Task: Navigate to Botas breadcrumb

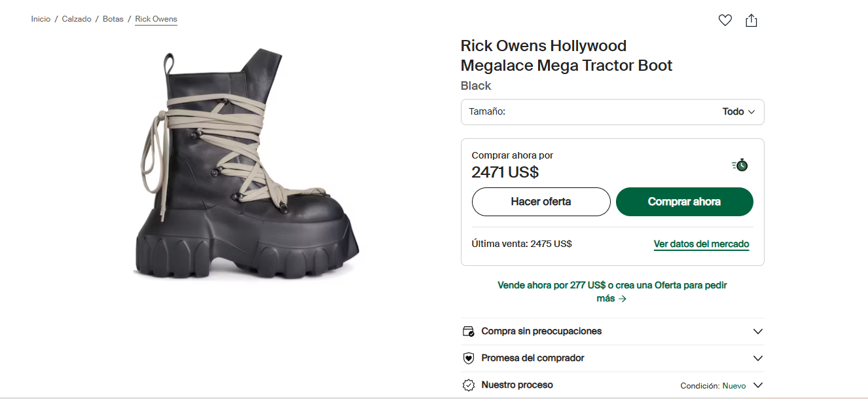Action: tap(113, 19)
